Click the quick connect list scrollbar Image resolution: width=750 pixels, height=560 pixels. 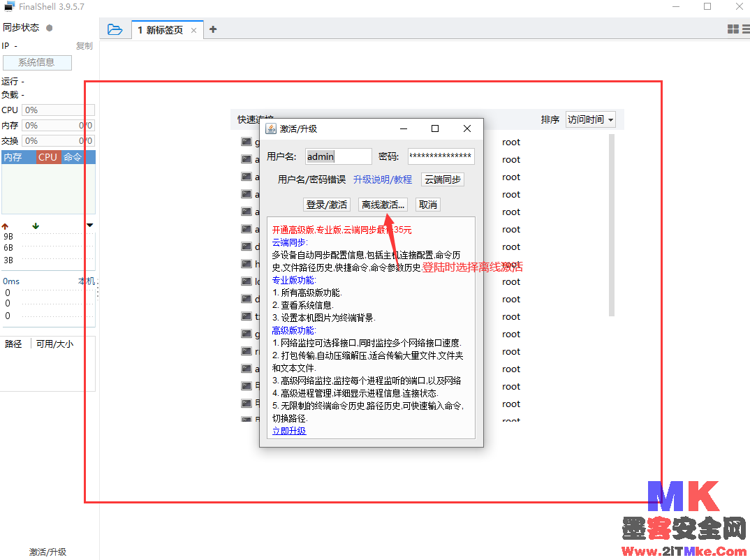pos(611,225)
